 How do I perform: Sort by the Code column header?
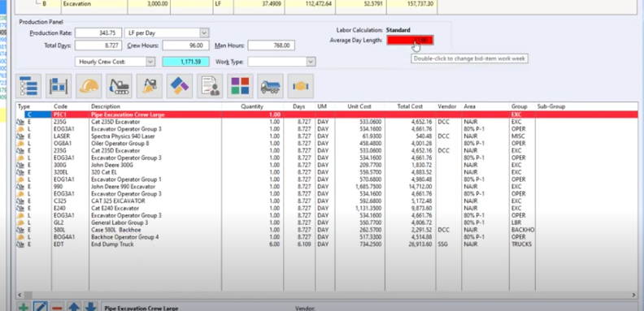[x=70, y=106]
